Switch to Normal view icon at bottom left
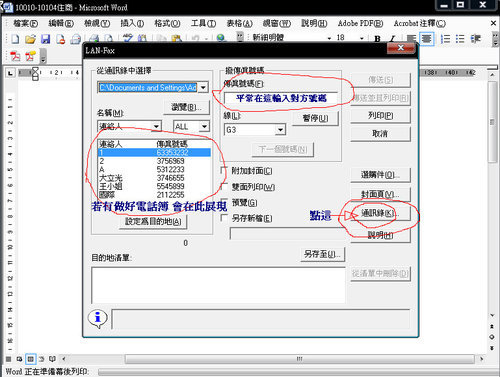 pyautogui.click(x=9, y=359)
